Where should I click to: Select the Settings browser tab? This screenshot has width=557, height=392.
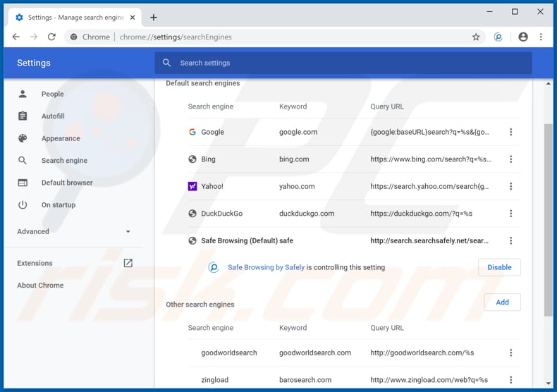tap(75, 18)
